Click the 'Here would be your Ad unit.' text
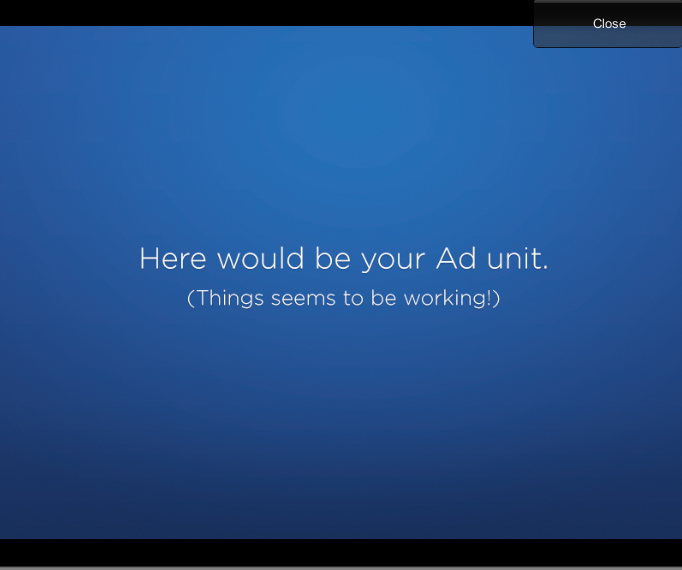The width and height of the screenshot is (682, 570). (x=343, y=259)
